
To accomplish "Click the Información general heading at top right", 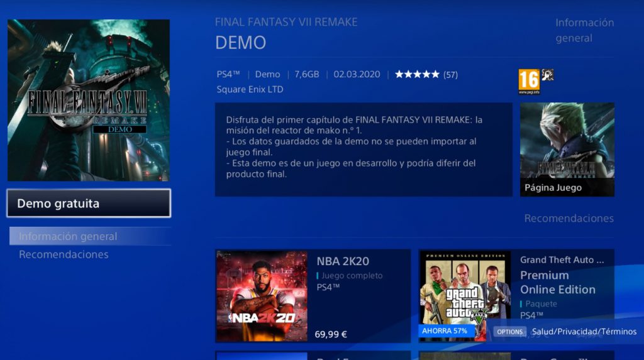I will pos(584,30).
